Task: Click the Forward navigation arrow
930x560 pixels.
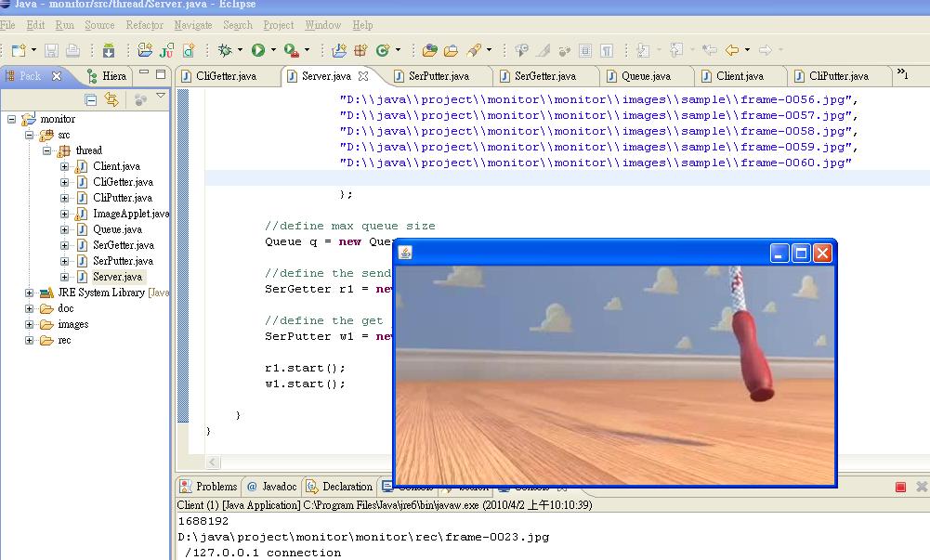Action: (766, 50)
